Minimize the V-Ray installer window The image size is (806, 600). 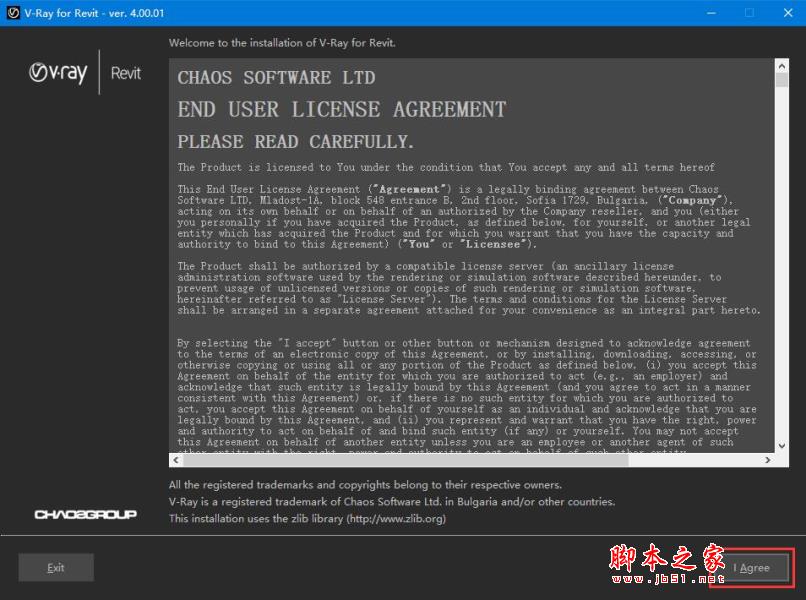pyautogui.click(x=711, y=13)
